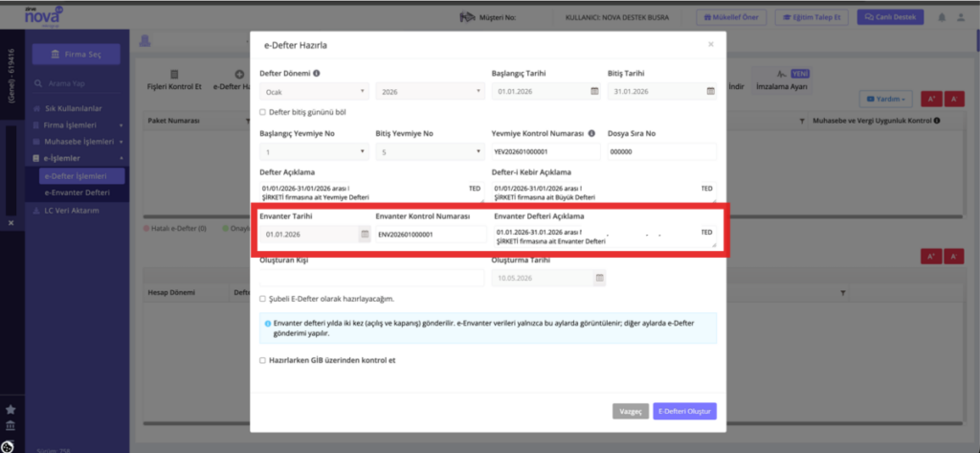Click A- button above Hesap Dönemi table
The image size is (980, 453).
click(x=954, y=257)
